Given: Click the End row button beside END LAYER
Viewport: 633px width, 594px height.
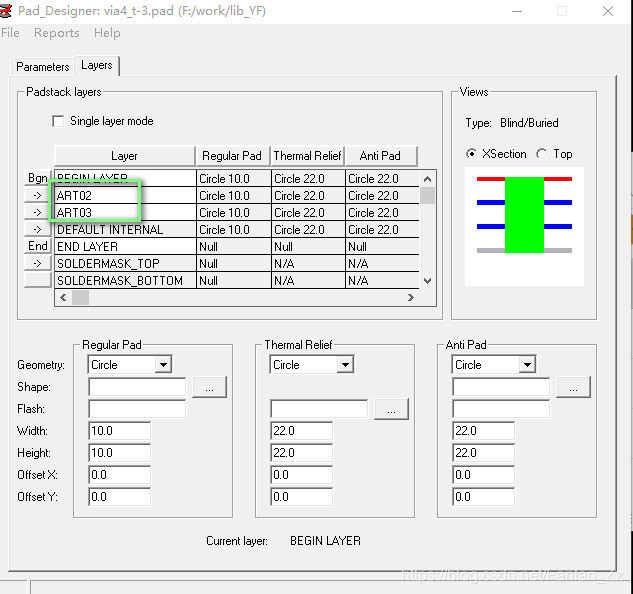Looking at the screenshot, I should tap(38, 246).
